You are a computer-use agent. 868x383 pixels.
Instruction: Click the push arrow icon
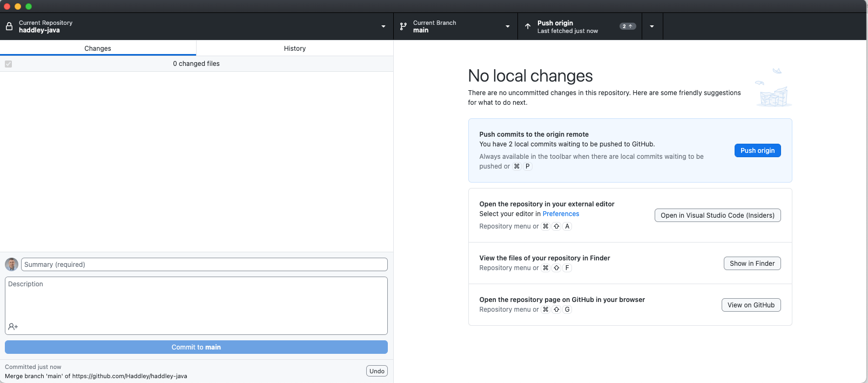click(528, 26)
